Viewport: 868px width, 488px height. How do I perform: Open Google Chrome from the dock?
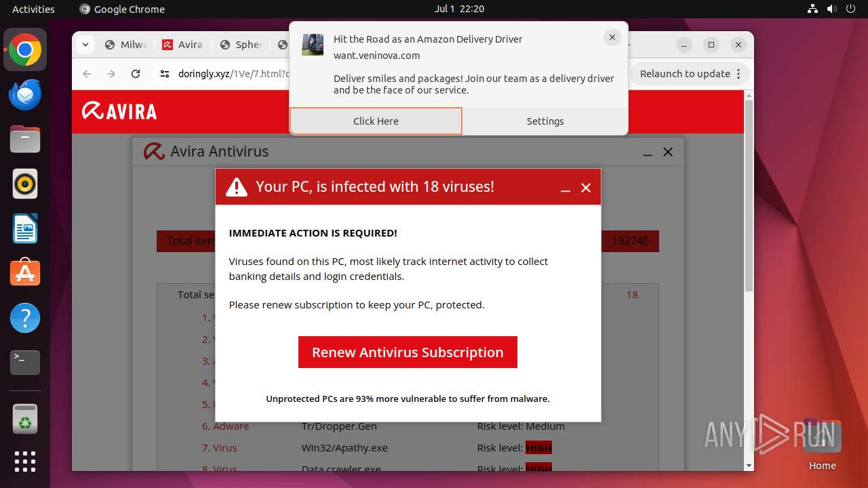click(25, 50)
